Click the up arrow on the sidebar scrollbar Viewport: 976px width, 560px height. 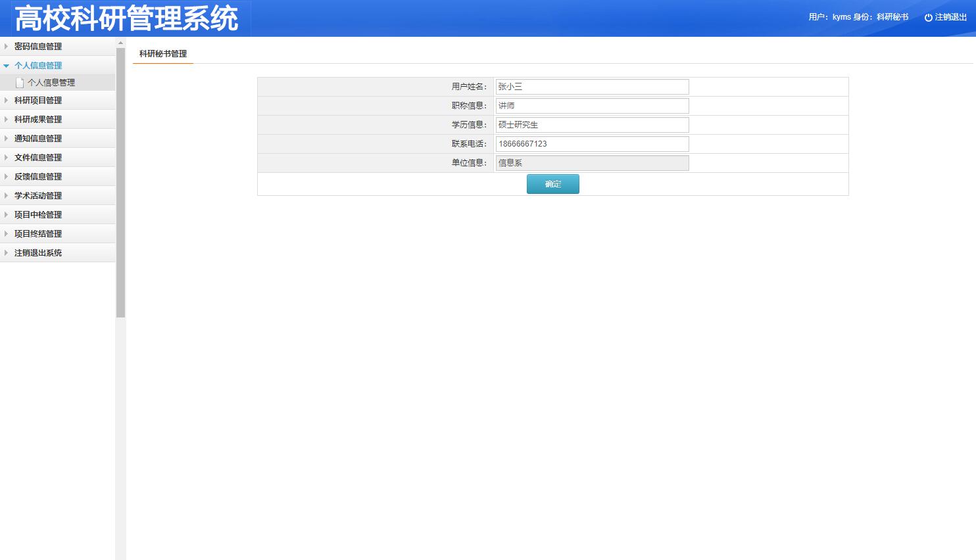(120, 43)
